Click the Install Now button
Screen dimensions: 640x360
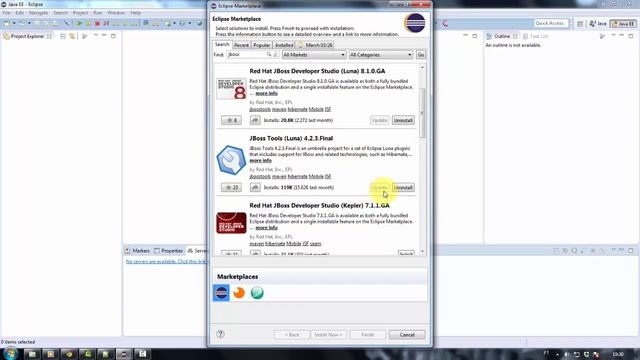328,335
